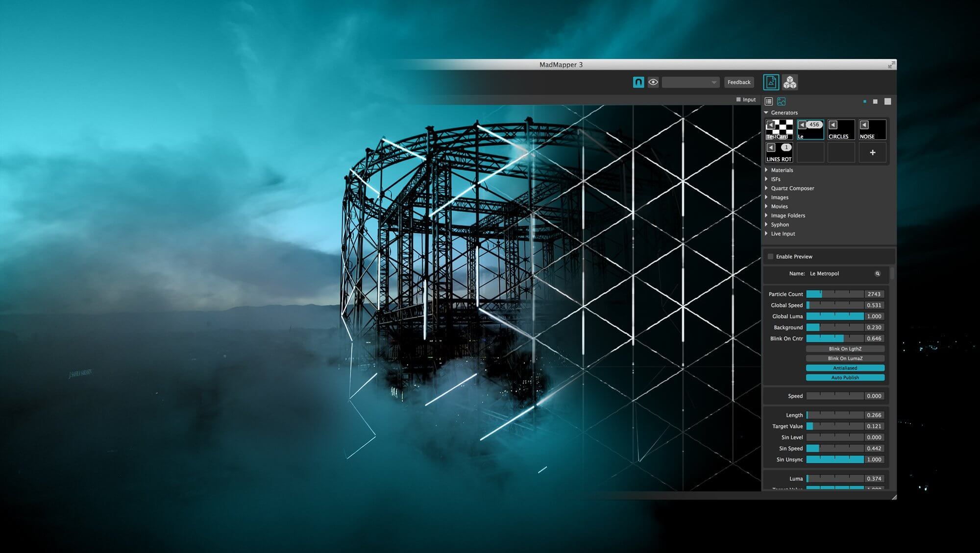Click the preview eye icon
Screen dimensions: 980x553
click(653, 82)
